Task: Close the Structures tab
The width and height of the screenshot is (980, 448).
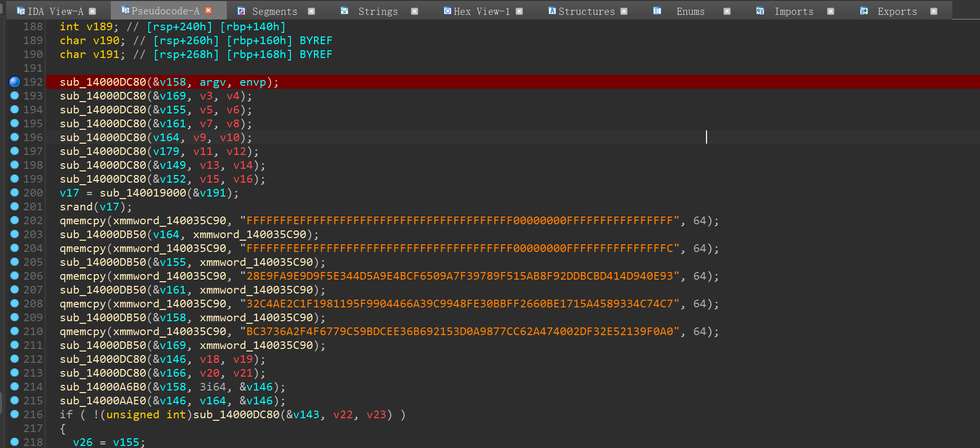Action: click(x=624, y=11)
